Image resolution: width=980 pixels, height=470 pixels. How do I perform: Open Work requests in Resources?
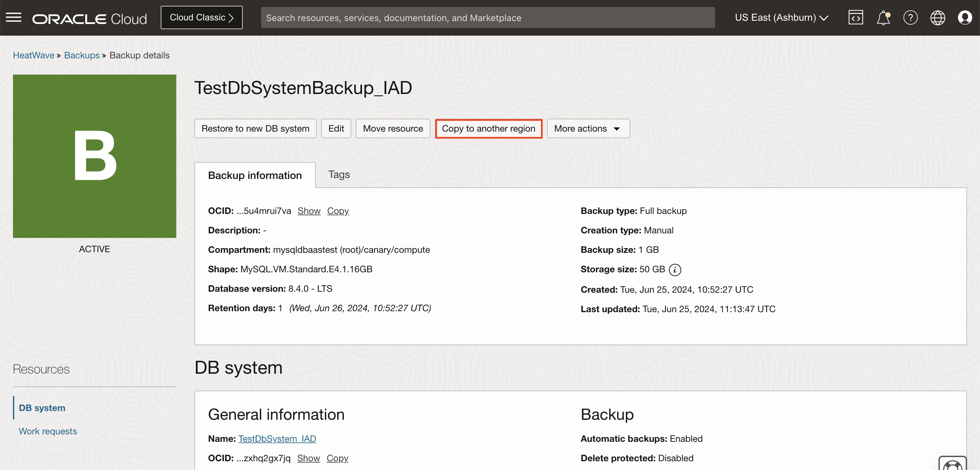tap(48, 431)
